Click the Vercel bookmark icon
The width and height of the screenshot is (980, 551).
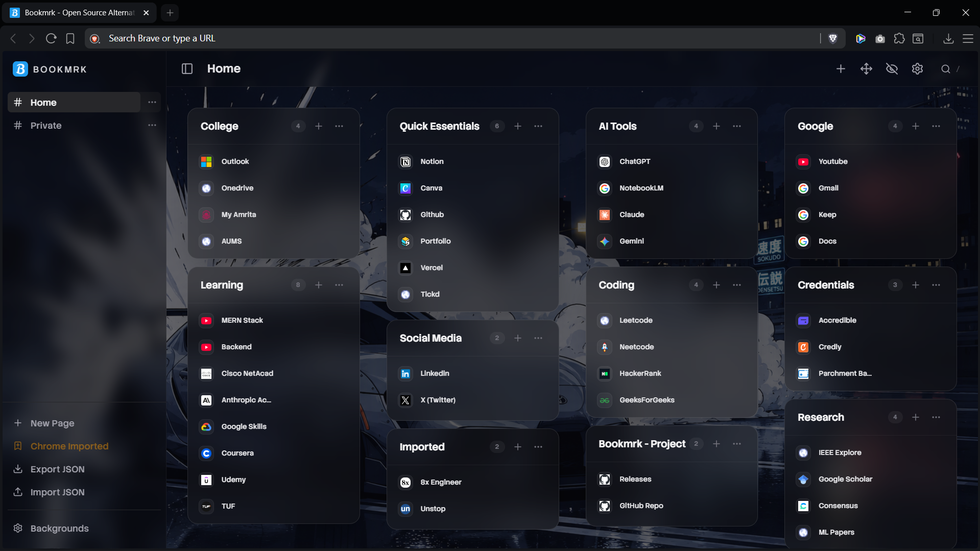405,268
